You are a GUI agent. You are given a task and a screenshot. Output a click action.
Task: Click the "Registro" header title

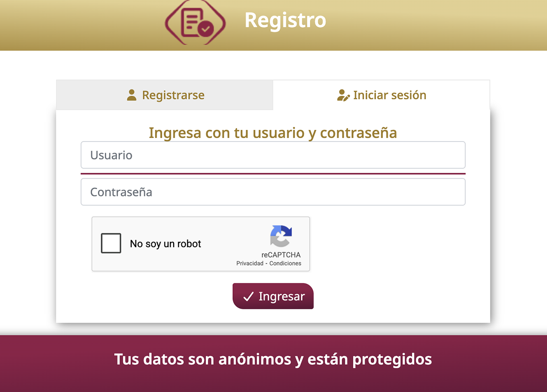[x=285, y=20]
